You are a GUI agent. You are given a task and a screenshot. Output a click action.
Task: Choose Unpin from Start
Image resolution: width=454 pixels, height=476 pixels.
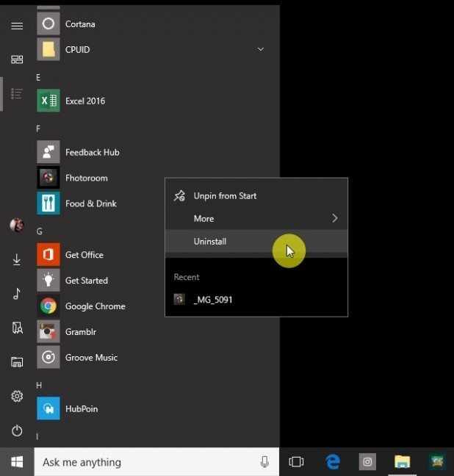pyautogui.click(x=225, y=196)
